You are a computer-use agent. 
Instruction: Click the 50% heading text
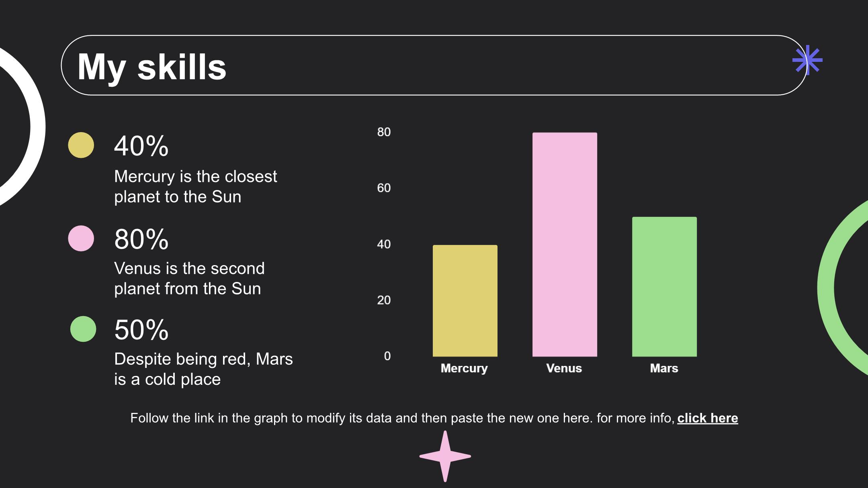click(141, 330)
